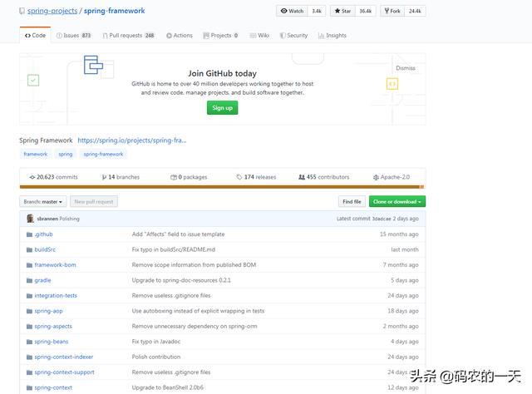Screen dimensions: 532x394
Task: Open the Actions tab
Action: (180, 35)
